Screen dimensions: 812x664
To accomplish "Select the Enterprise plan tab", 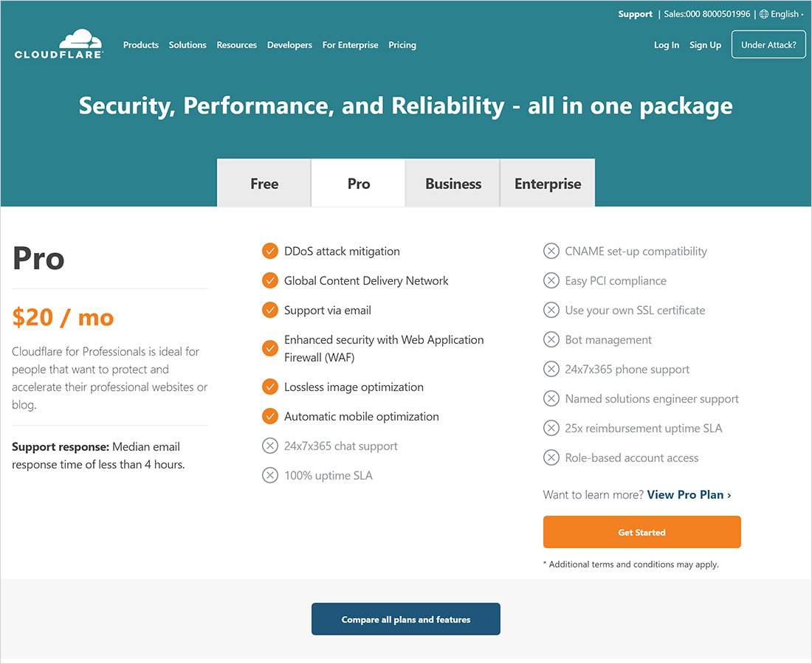I will coord(548,184).
